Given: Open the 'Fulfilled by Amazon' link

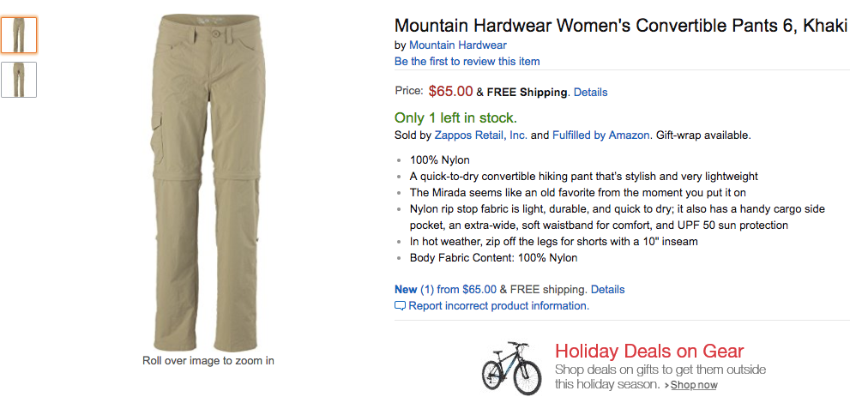Looking at the screenshot, I should coord(601,135).
